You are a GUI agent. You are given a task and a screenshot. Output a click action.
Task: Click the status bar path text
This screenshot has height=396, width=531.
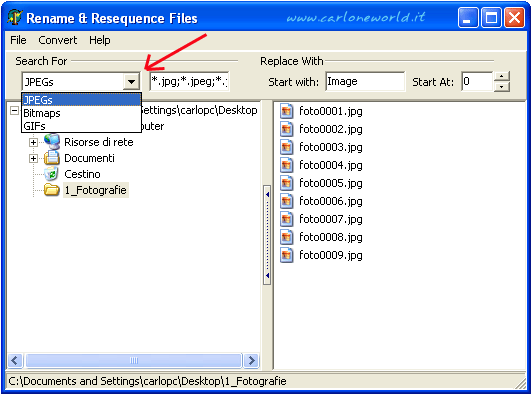(147, 381)
